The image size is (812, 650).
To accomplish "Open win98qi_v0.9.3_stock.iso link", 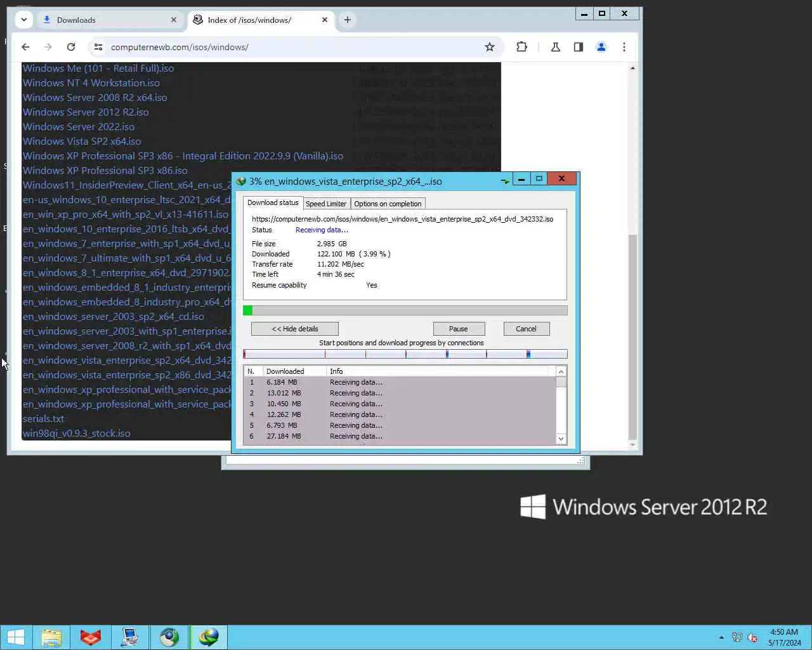I will tap(77, 434).
